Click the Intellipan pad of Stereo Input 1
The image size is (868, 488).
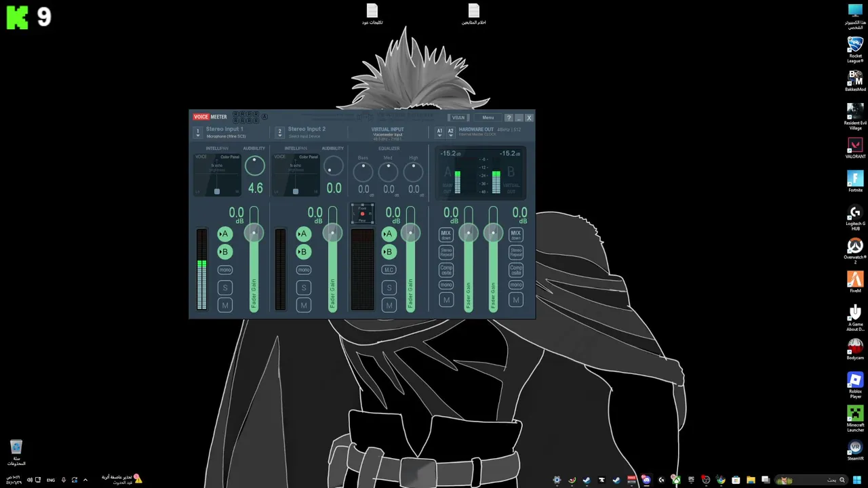coord(217,175)
